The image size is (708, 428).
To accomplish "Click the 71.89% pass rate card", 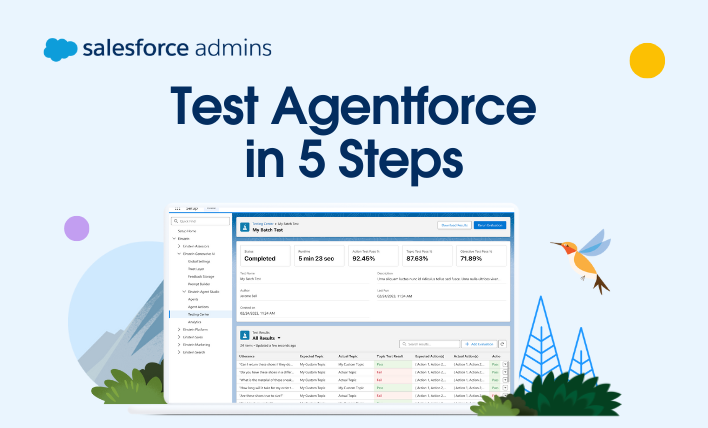I will pyautogui.click(x=481, y=256).
